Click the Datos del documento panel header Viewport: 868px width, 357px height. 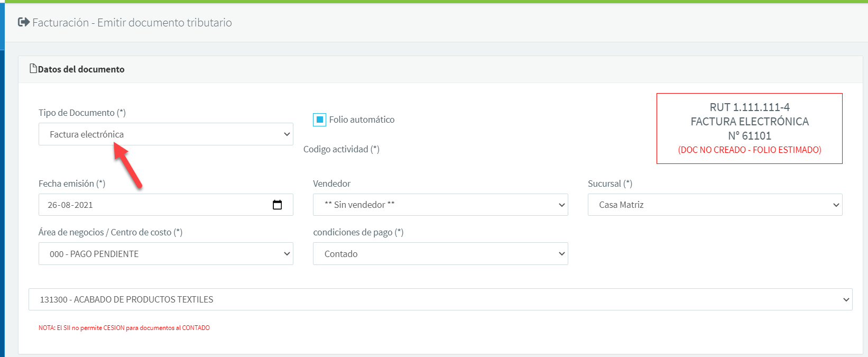pos(81,69)
